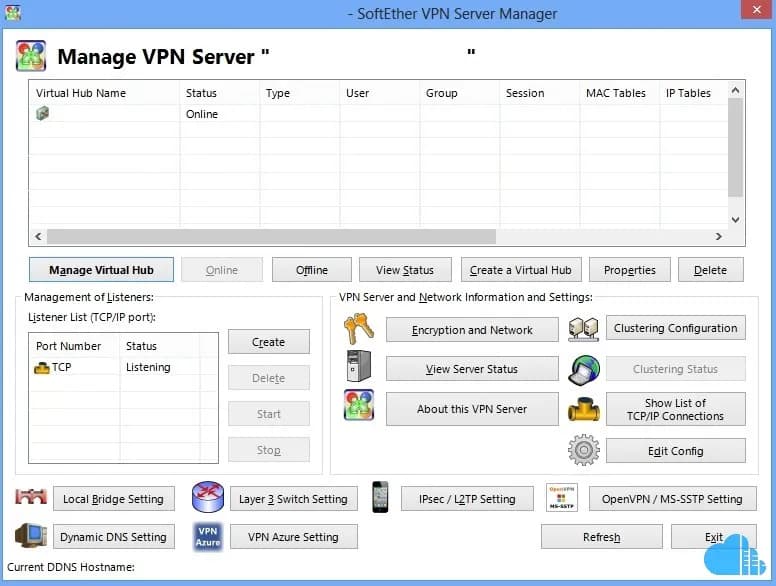The image size is (776, 586).
Task: Click the hub list scroll up arrow
Action: click(x=735, y=90)
